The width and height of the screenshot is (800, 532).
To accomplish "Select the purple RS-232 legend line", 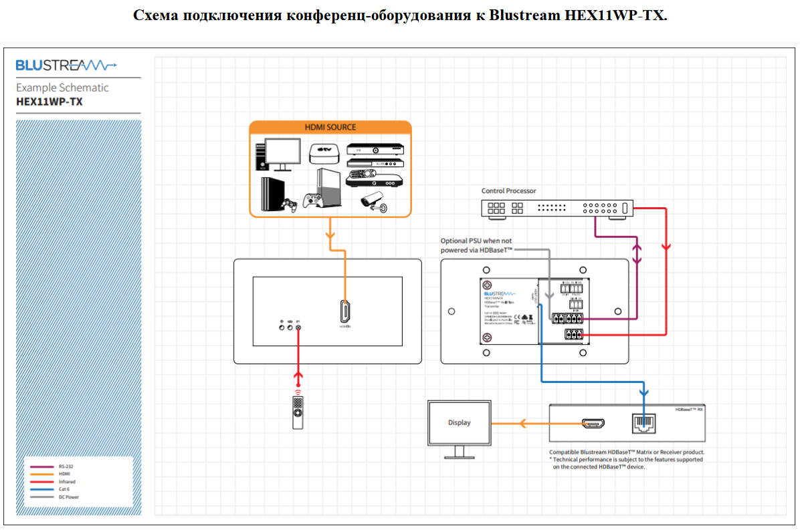I will point(42,467).
